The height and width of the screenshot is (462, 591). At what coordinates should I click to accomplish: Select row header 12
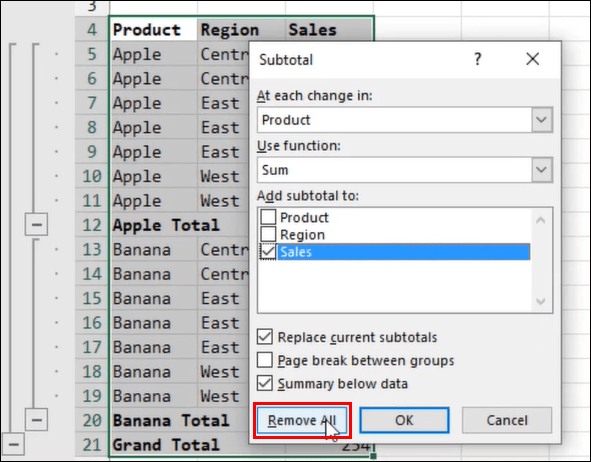coord(92,225)
